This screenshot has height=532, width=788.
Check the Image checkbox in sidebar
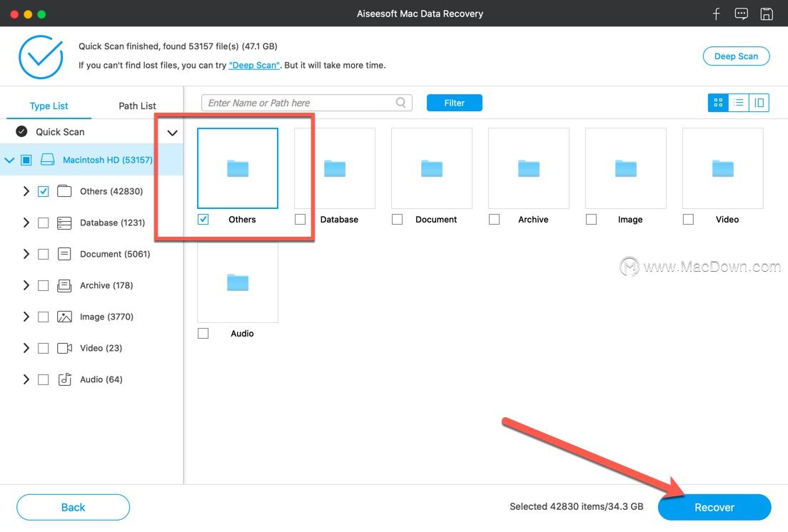44,317
